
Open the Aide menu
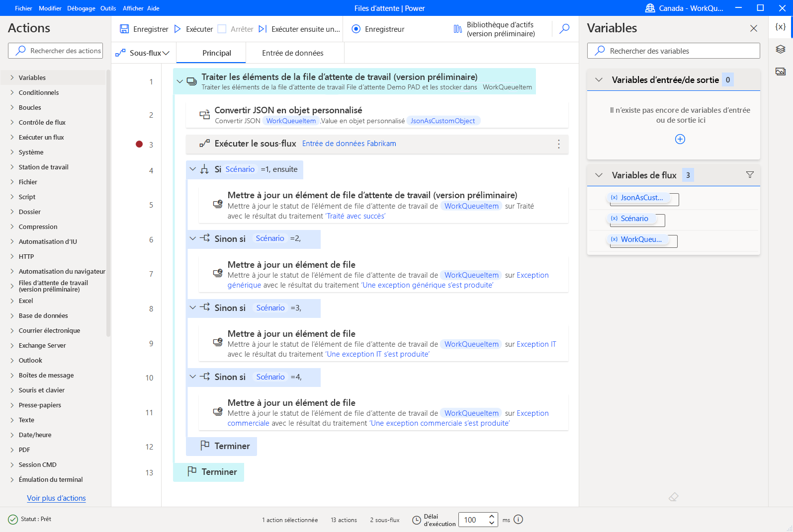[x=153, y=8]
